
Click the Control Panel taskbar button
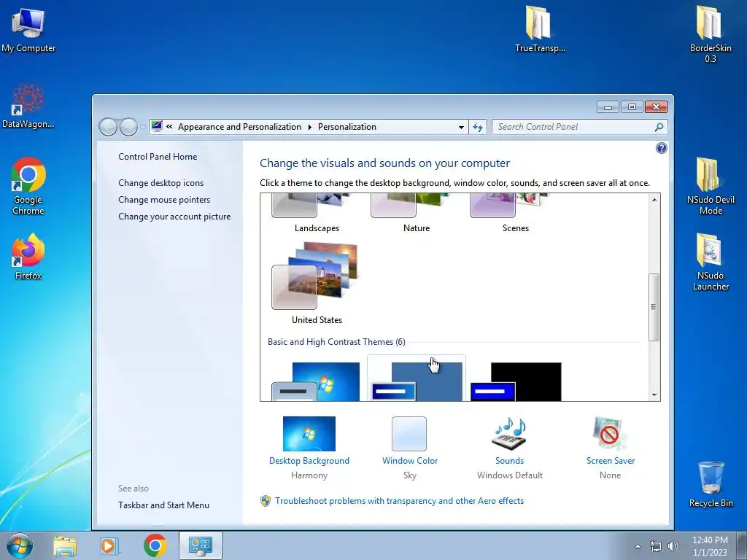(200, 545)
